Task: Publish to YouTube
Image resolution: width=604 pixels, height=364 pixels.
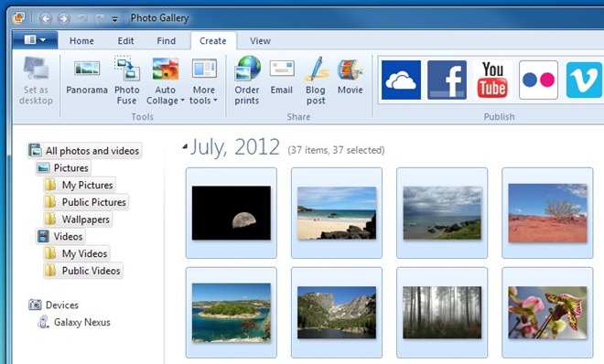Action: (x=492, y=80)
